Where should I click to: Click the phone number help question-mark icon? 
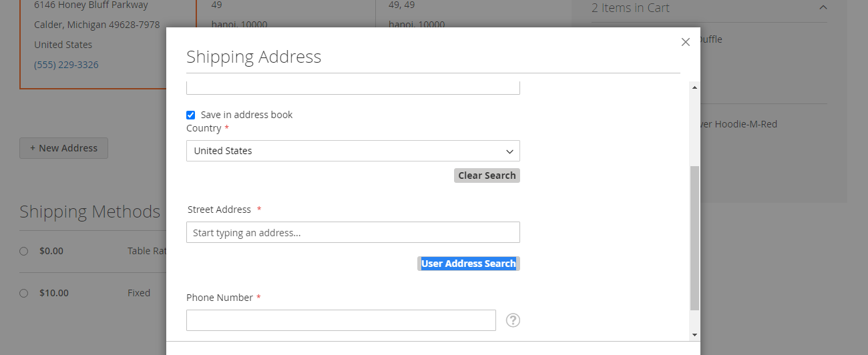[513, 320]
